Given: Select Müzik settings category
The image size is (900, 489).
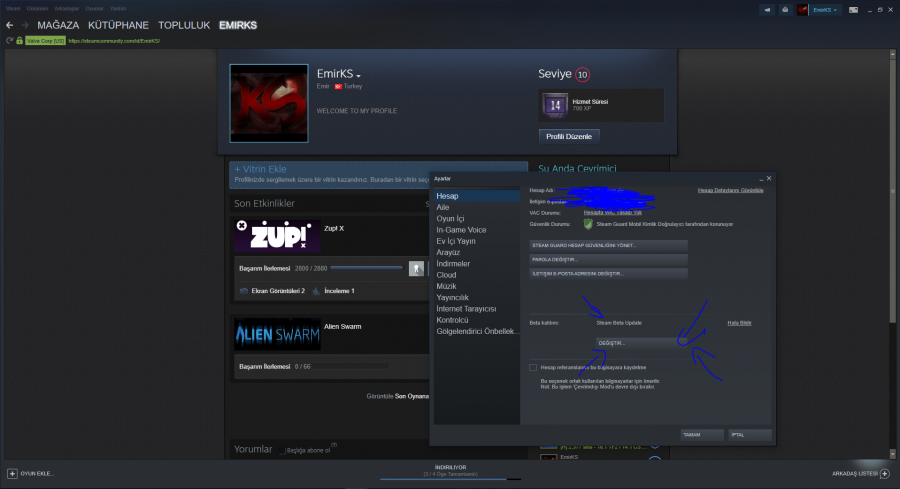Looking at the screenshot, I should pos(477,286).
